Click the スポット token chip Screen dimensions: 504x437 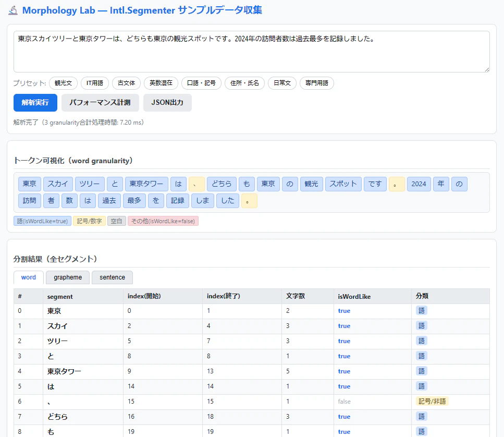[x=343, y=184]
